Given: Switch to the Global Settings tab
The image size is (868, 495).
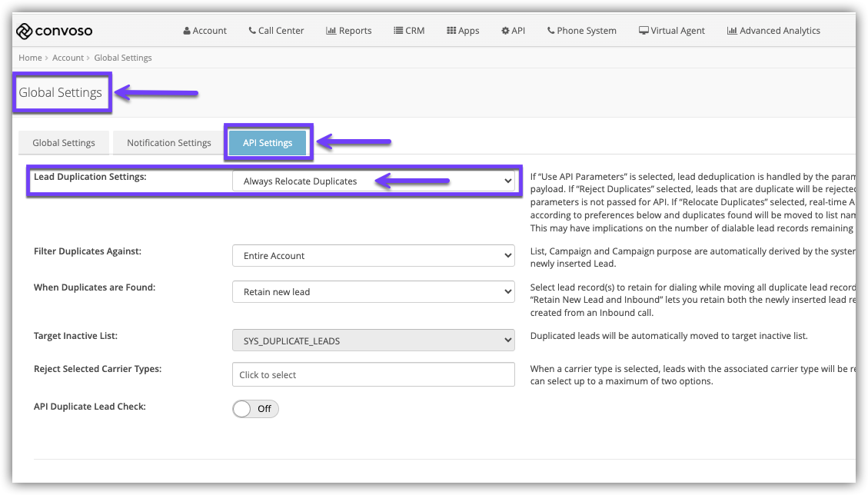Looking at the screenshot, I should point(64,143).
